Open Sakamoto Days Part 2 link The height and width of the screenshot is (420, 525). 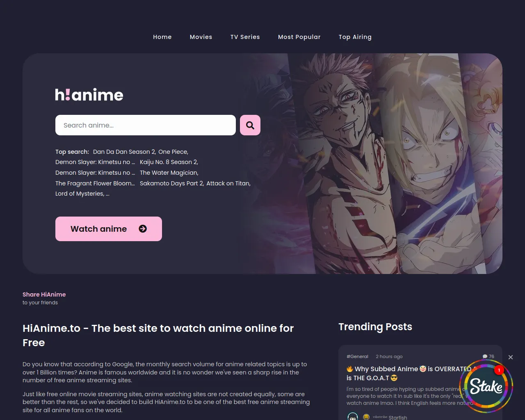[x=172, y=183]
